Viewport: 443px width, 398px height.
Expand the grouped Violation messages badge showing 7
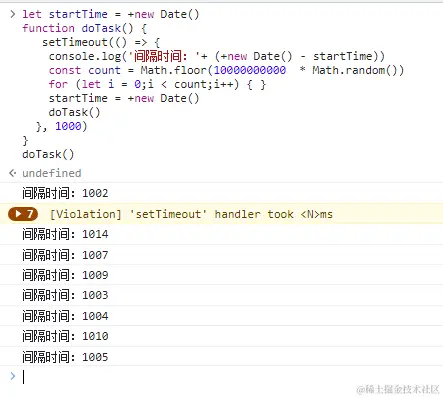[x=23, y=214]
